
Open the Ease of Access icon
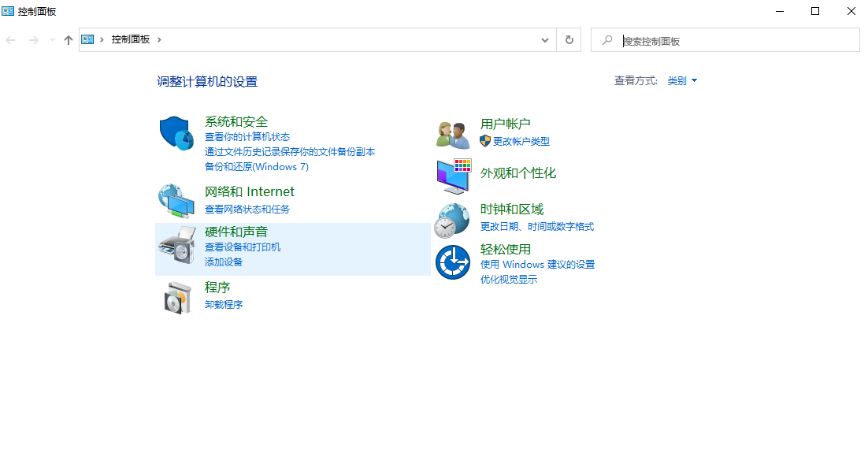coord(453,262)
